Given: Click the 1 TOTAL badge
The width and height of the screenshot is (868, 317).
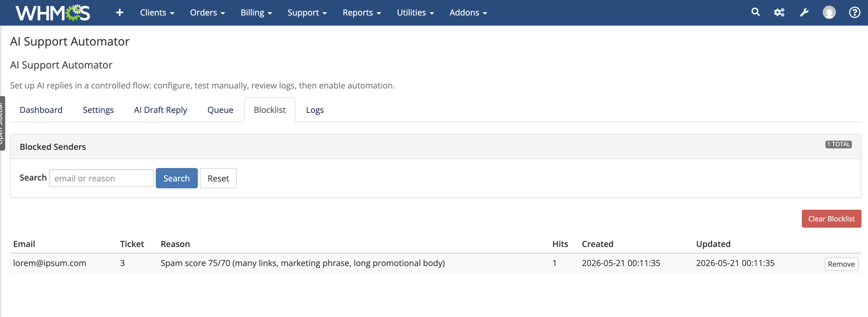Looking at the screenshot, I should tap(839, 144).
